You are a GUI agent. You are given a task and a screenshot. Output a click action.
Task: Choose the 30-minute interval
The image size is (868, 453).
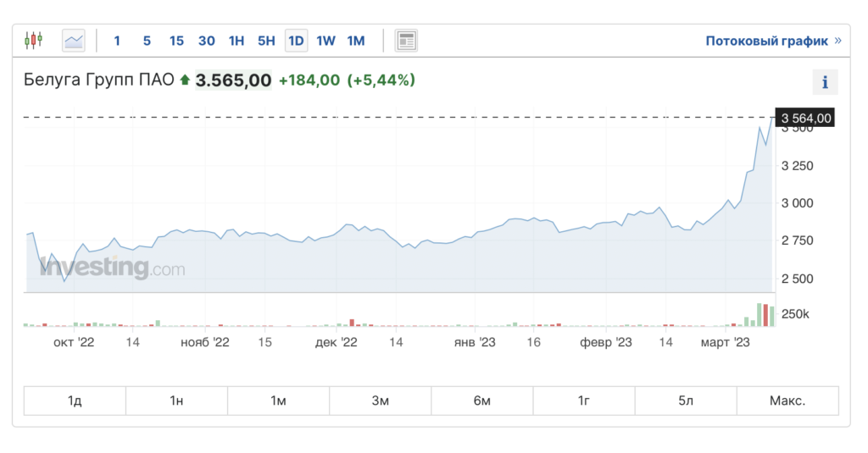[206, 41]
